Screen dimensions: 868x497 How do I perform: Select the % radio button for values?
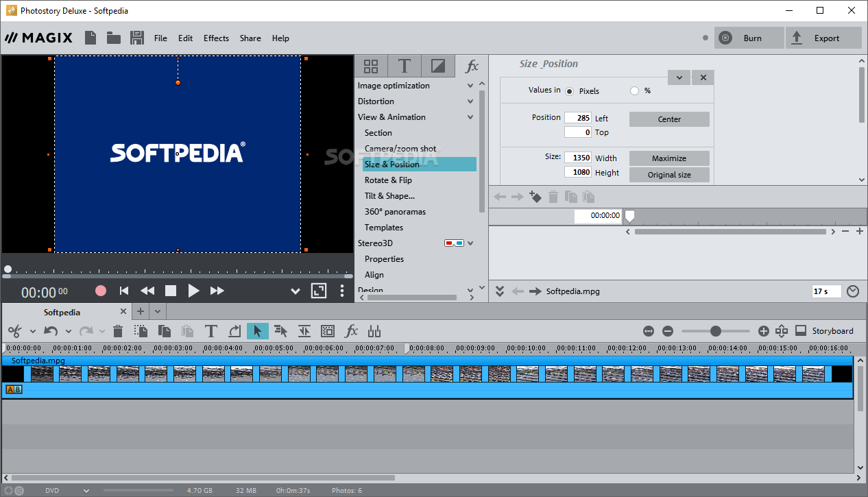634,90
